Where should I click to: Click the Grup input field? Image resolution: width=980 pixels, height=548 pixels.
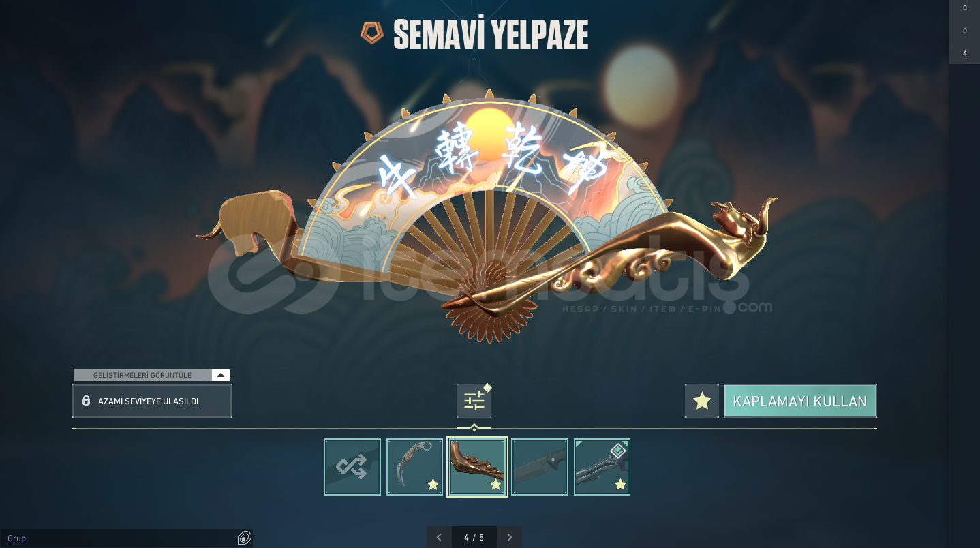(x=119, y=538)
